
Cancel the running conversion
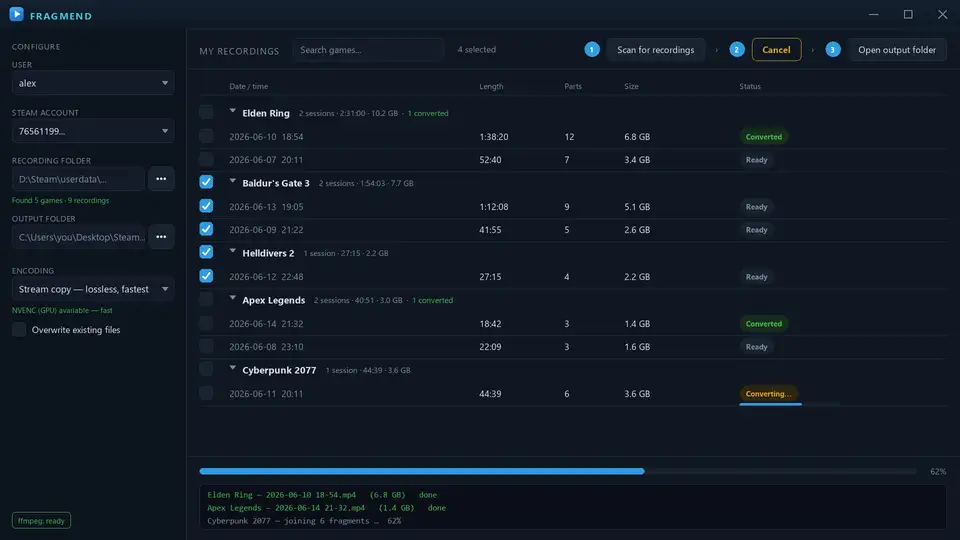pyautogui.click(x=776, y=50)
